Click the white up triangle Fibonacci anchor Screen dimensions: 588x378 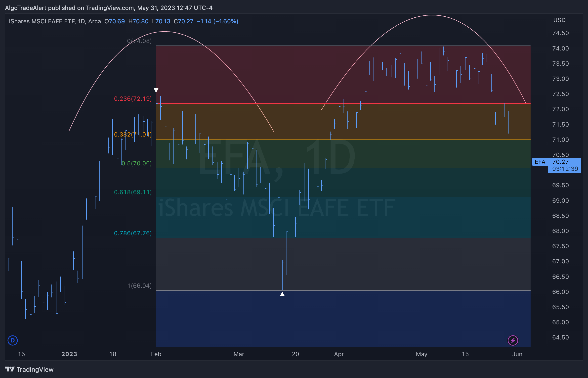pyautogui.click(x=282, y=294)
